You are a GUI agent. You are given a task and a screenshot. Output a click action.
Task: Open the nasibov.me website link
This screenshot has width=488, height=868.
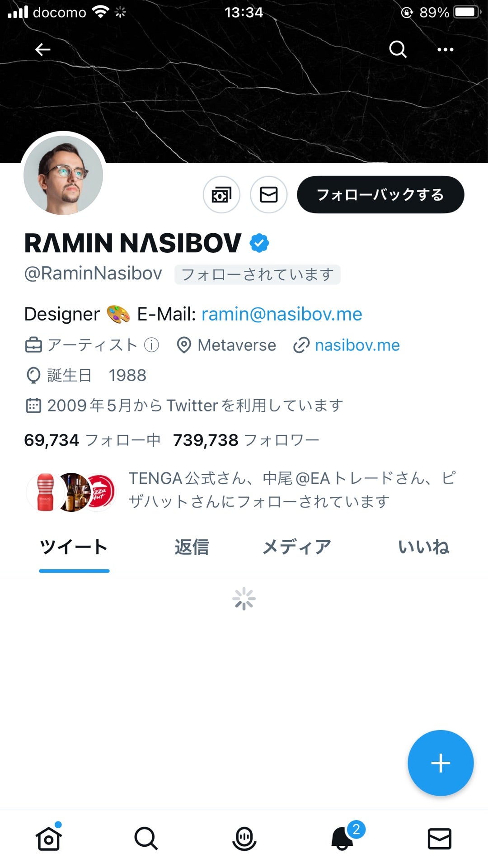pyautogui.click(x=357, y=345)
